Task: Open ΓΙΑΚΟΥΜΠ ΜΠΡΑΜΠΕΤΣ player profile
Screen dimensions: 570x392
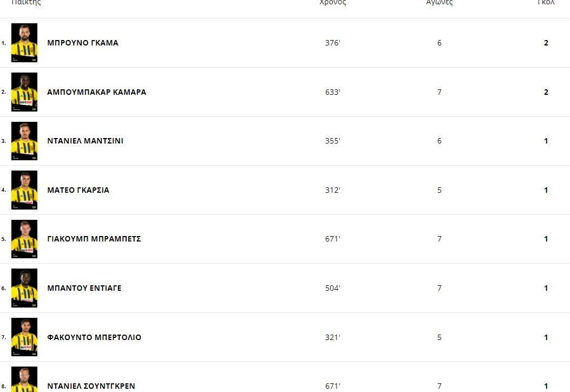Action: click(94, 239)
